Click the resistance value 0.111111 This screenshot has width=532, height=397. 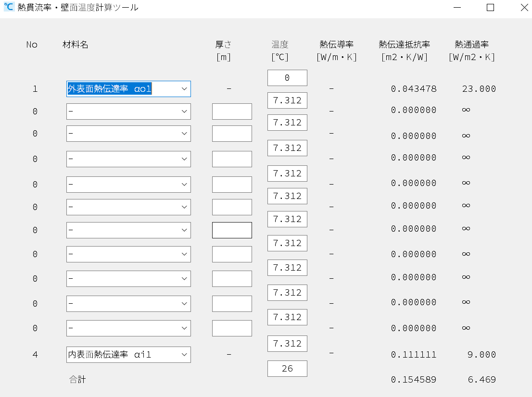coord(414,355)
